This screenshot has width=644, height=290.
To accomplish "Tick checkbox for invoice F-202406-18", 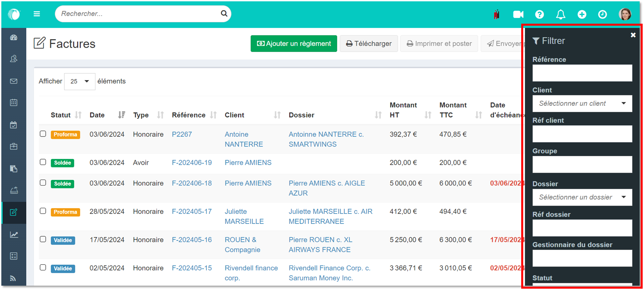I will pos(43,183).
